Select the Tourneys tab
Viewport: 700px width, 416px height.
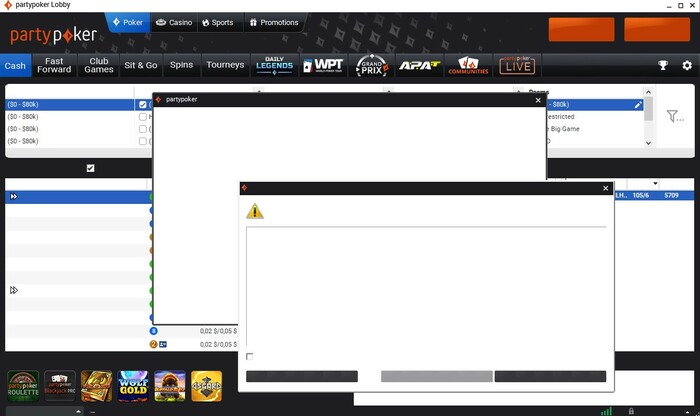(225, 66)
